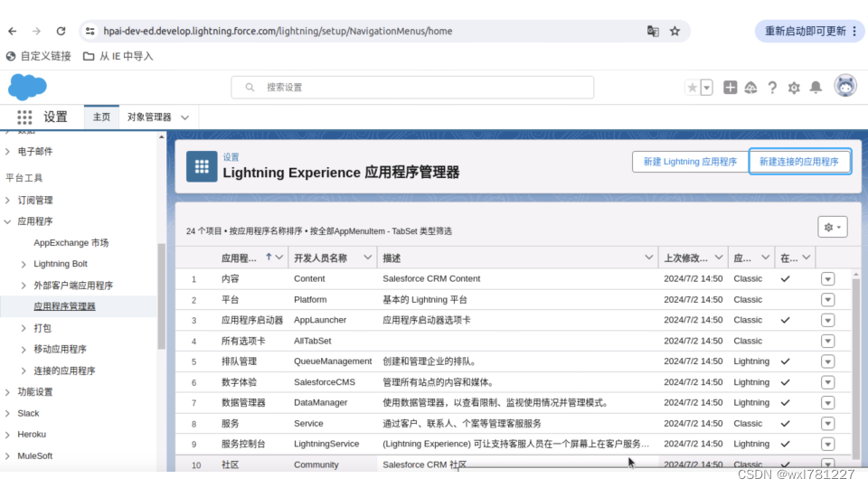The height and width of the screenshot is (488, 868).
Task: Open the App Launcher grid icon
Action: coord(24,117)
